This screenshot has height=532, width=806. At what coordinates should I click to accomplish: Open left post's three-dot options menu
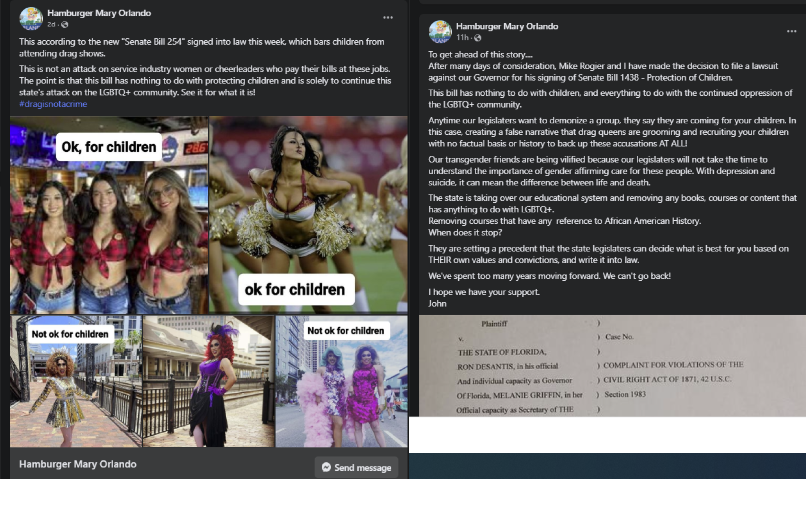[388, 17]
